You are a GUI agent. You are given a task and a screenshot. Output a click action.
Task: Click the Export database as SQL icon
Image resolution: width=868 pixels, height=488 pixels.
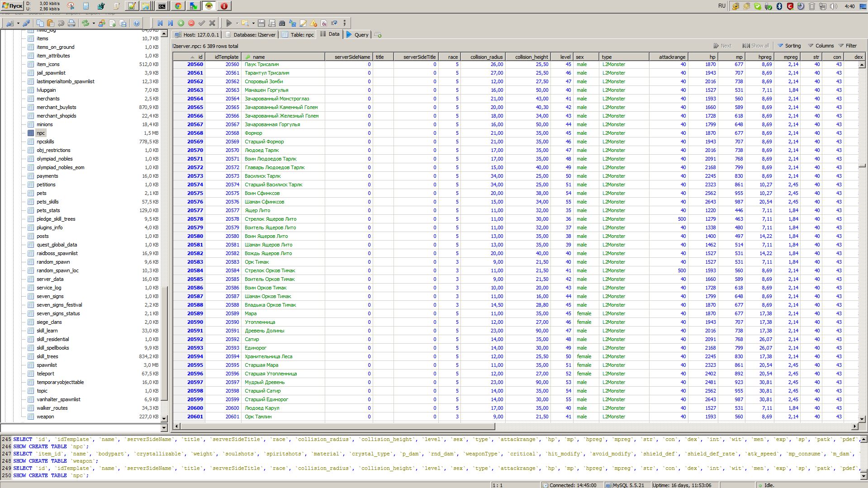123,23
